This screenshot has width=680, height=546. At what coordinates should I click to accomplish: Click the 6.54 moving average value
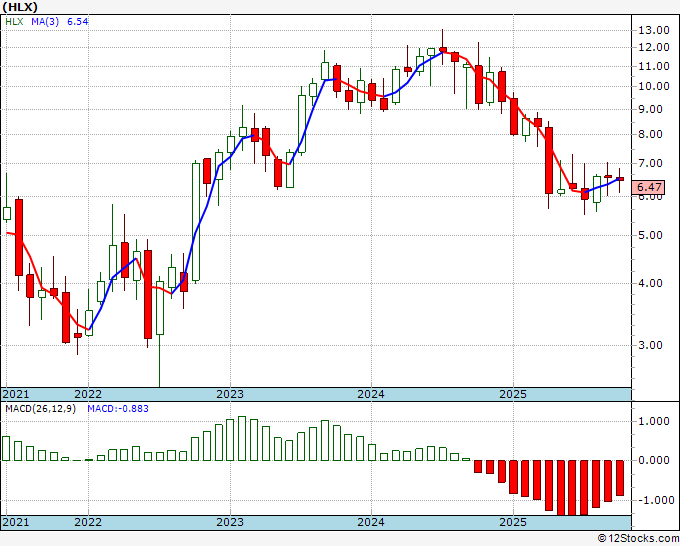pos(78,21)
